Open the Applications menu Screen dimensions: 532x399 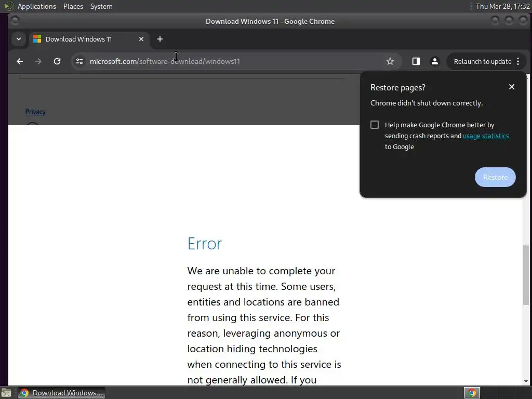click(x=37, y=6)
